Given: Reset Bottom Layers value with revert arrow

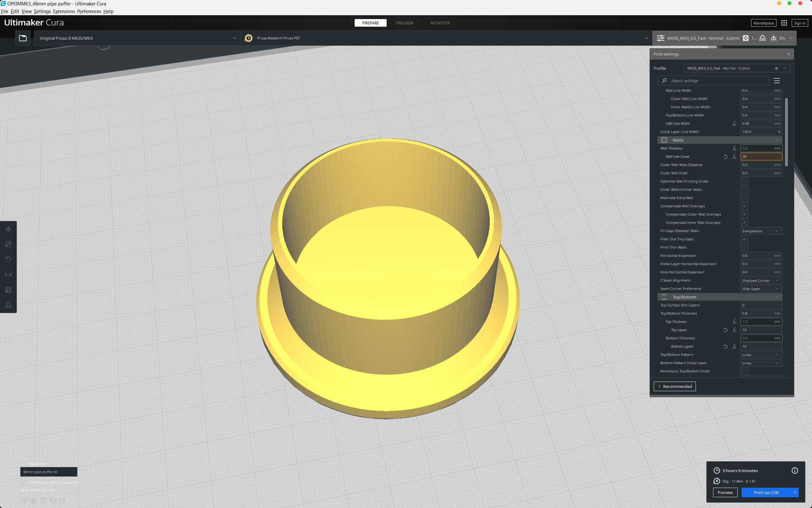Looking at the screenshot, I should click(x=725, y=346).
